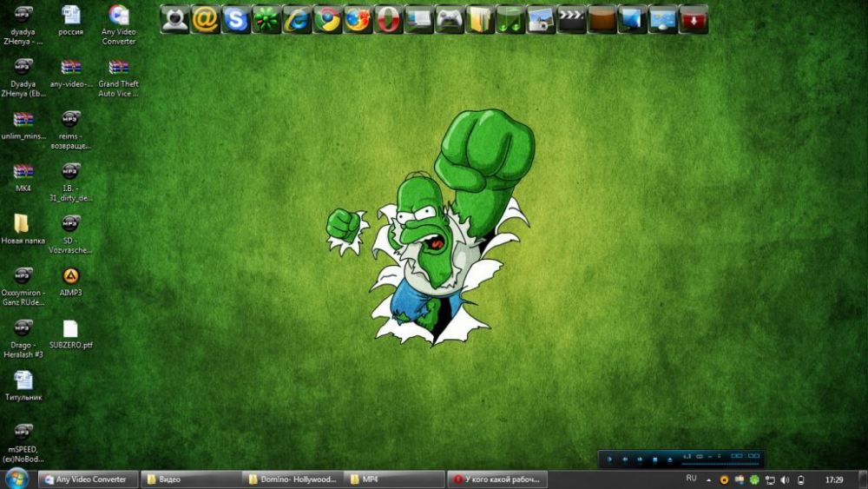The height and width of the screenshot is (489, 868).
Task: Open the webcam icon in the top dock
Action: point(175,19)
